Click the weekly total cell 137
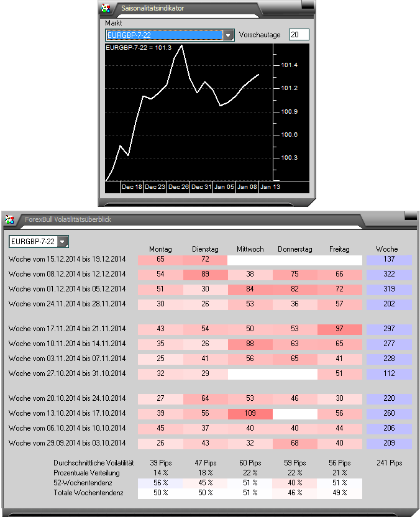Screen dimensions: 420x517 click(x=389, y=260)
